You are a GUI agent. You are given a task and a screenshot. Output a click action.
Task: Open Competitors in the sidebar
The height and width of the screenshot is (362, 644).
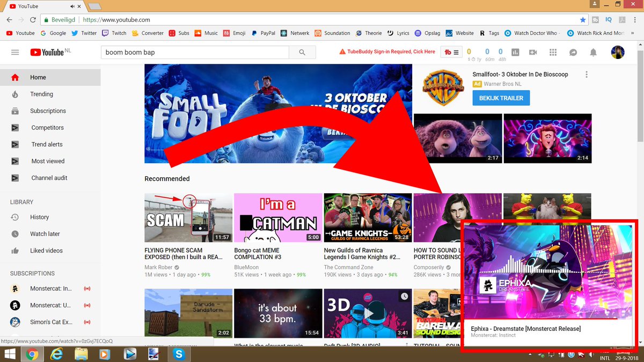click(x=50, y=128)
